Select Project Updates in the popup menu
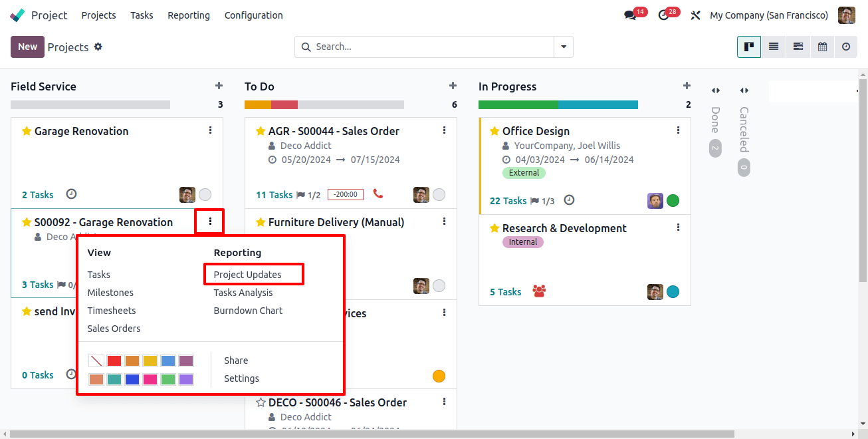The width and height of the screenshot is (868, 439). [247, 275]
